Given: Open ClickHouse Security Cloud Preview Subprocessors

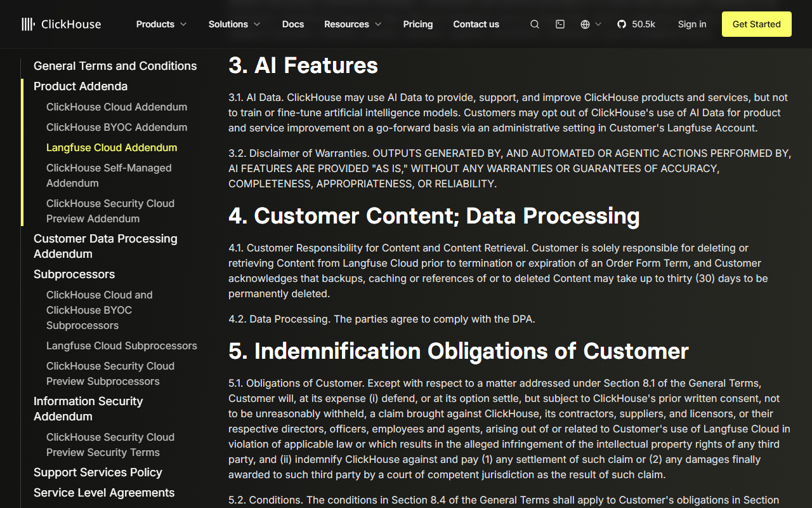Looking at the screenshot, I should [x=110, y=373].
